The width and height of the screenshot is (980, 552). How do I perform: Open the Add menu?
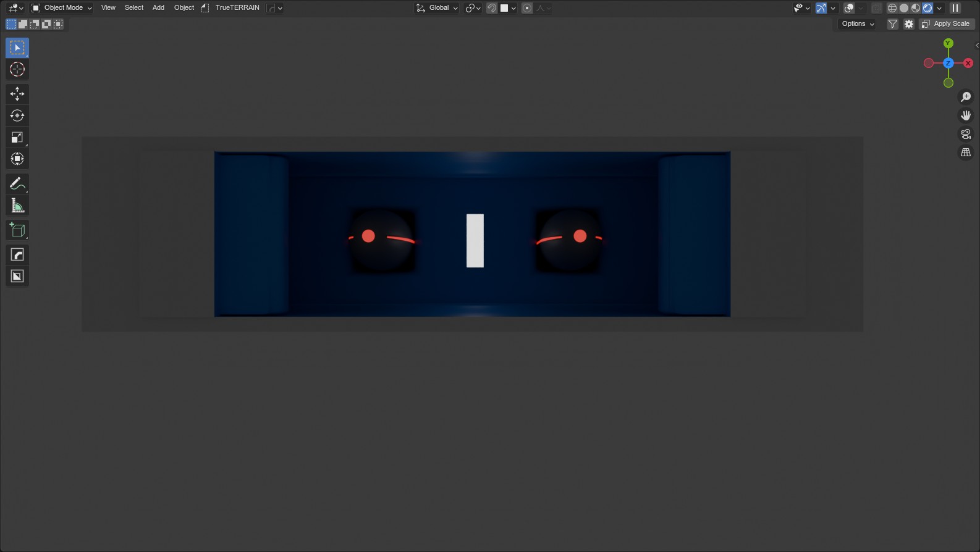click(158, 8)
